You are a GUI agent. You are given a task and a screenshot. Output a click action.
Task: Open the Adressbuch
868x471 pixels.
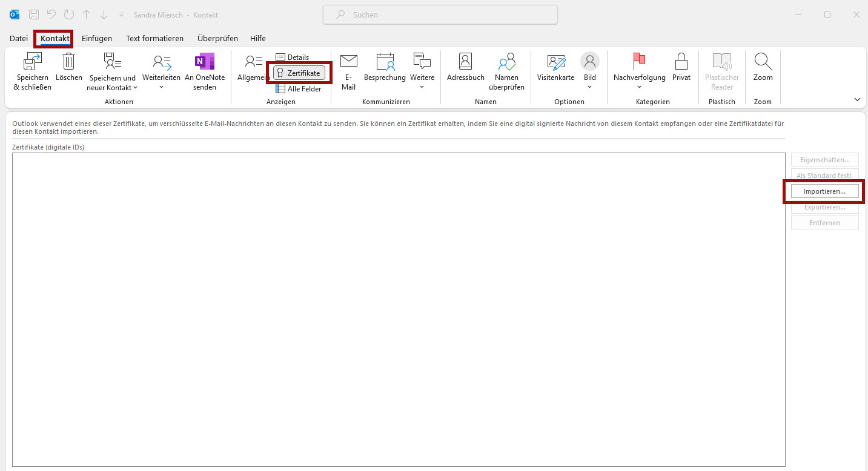pos(465,68)
